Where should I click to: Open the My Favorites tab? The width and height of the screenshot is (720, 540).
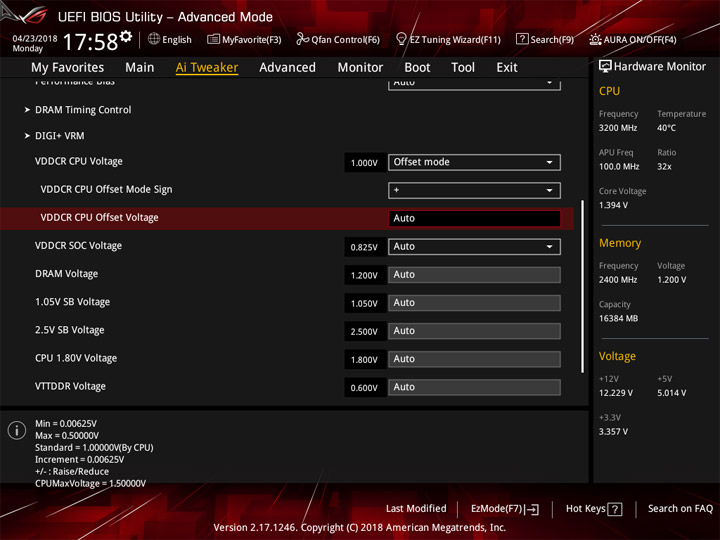(68, 68)
